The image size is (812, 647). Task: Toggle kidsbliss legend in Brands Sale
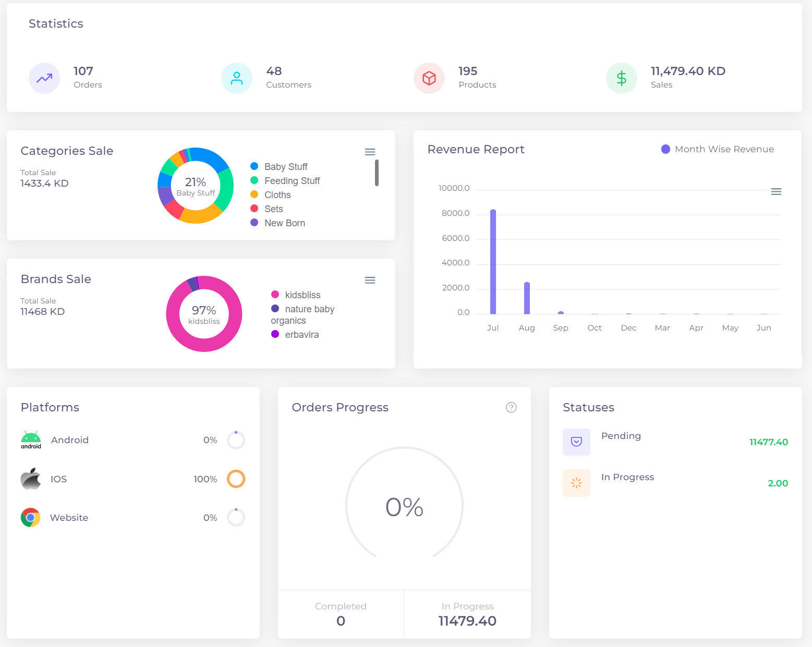302,295
